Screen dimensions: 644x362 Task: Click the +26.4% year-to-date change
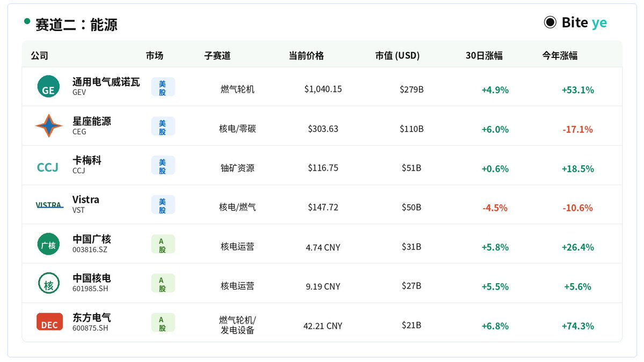coord(577,247)
